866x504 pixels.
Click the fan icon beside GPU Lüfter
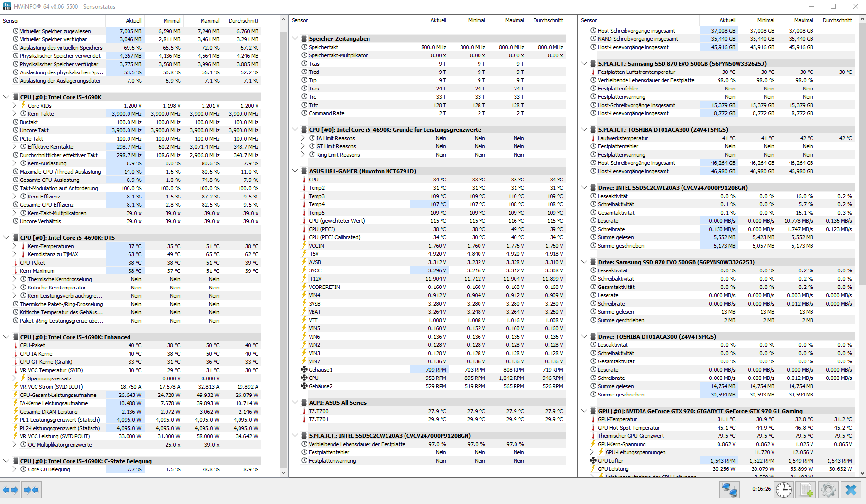(593, 461)
